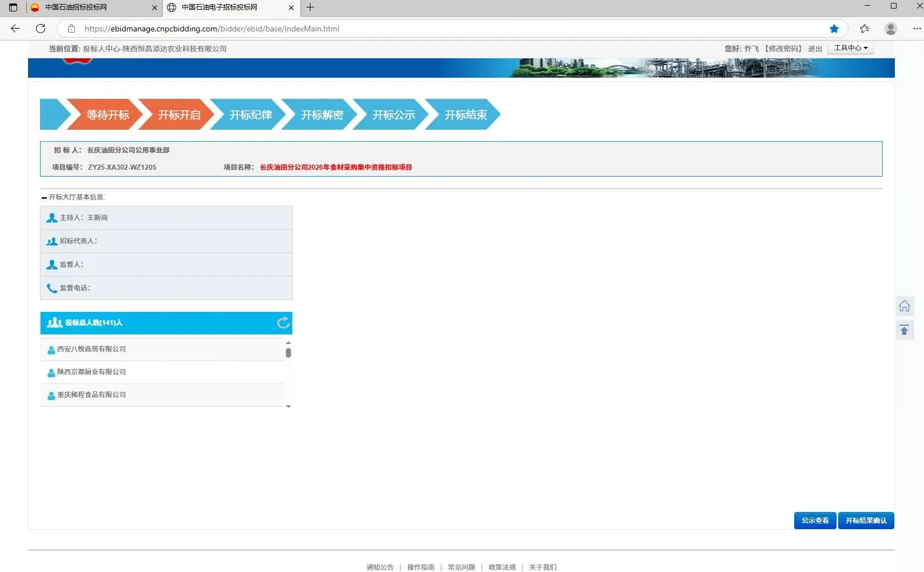
Task: Click the 西安八牧商贸有限公司 user icon
Action: click(x=51, y=350)
